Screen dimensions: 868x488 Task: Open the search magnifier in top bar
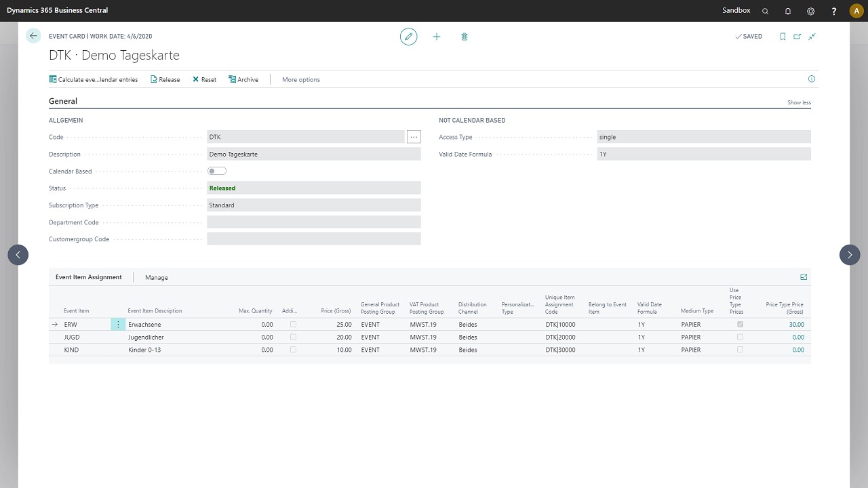(766, 11)
